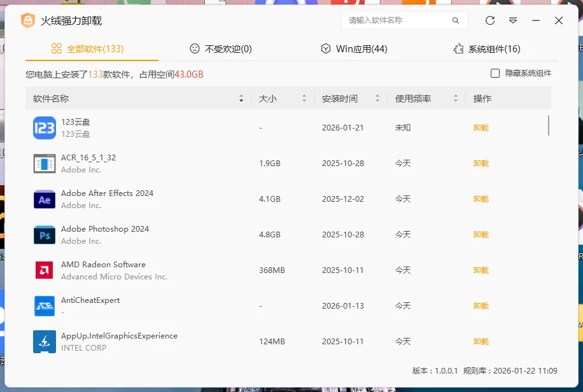
Task: Click the Huorong uninstaller logo icon
Action: [x=28, y=20]
